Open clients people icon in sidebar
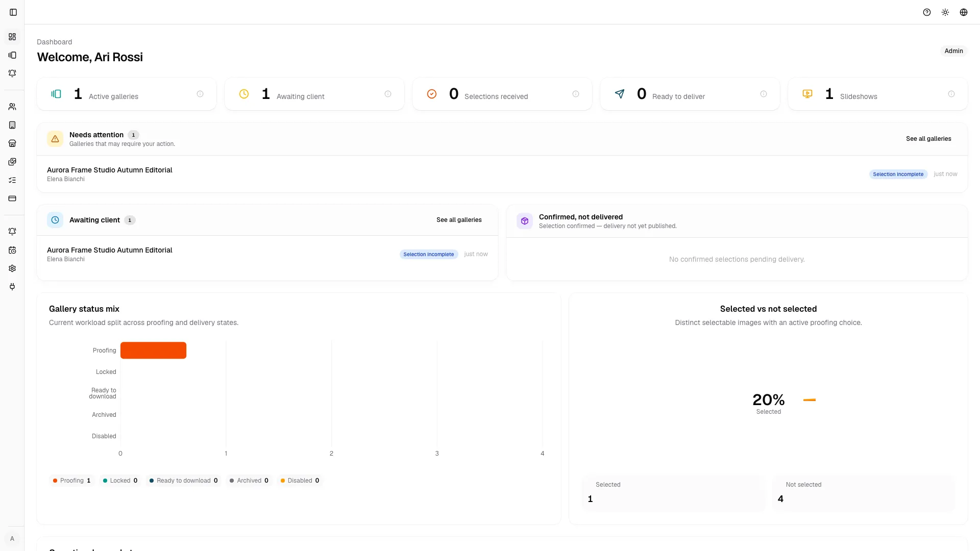980x551 pixels. [12, 107]
